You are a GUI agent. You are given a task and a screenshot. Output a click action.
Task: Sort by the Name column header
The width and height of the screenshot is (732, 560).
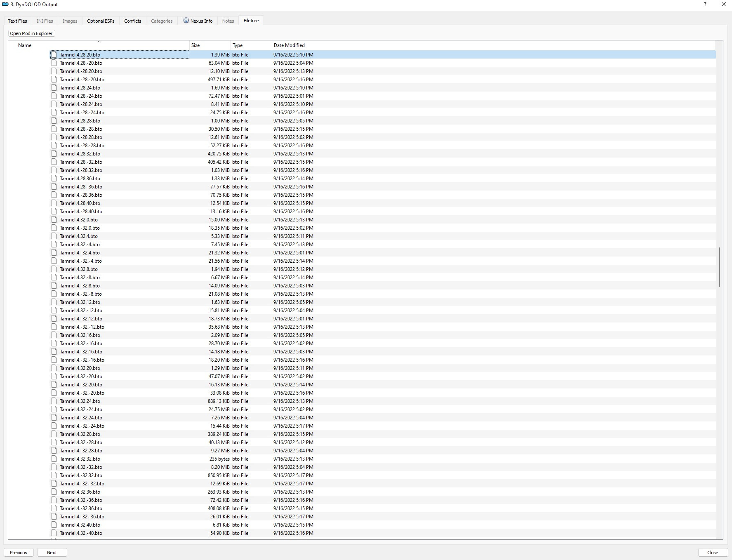[x=99, y=45]
